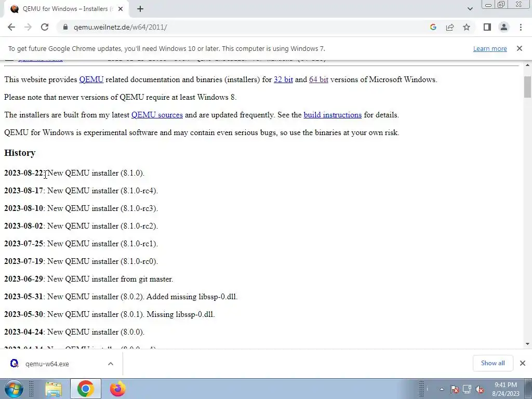Viewport: 532px width, 399px height.
Task: Dismiss the Chrome update notice
Action: 520,48
